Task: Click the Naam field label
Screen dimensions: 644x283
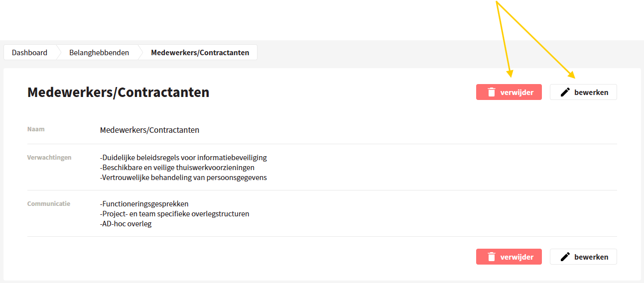Action: pyautogui.click(x=36, y=129)
